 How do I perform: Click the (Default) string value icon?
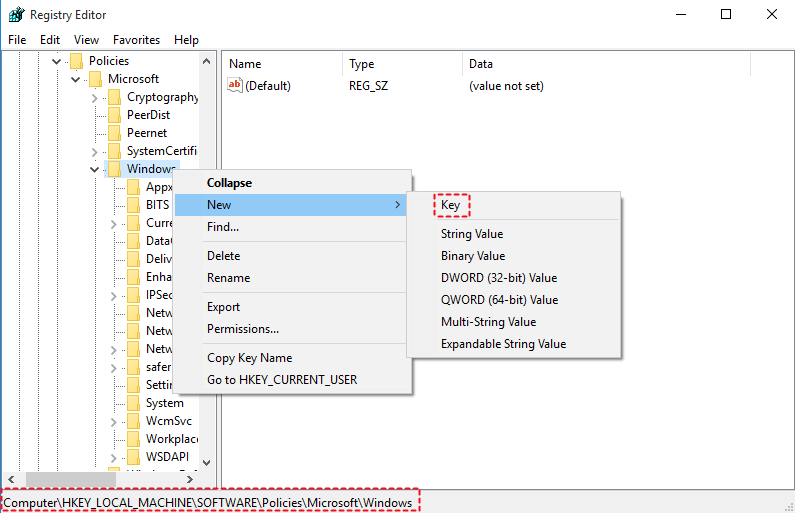[x=235, y=85]
